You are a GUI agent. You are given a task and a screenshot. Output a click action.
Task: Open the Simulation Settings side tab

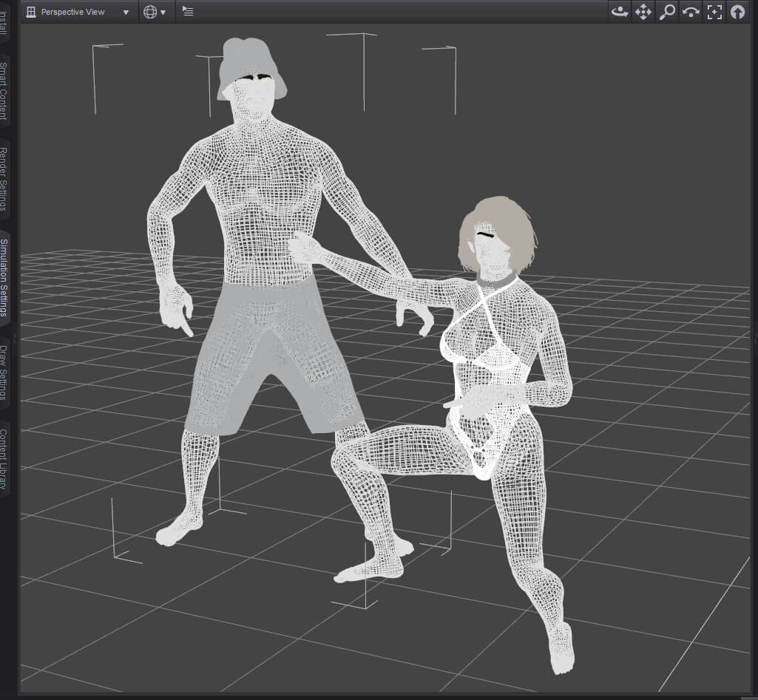[4, 277]
